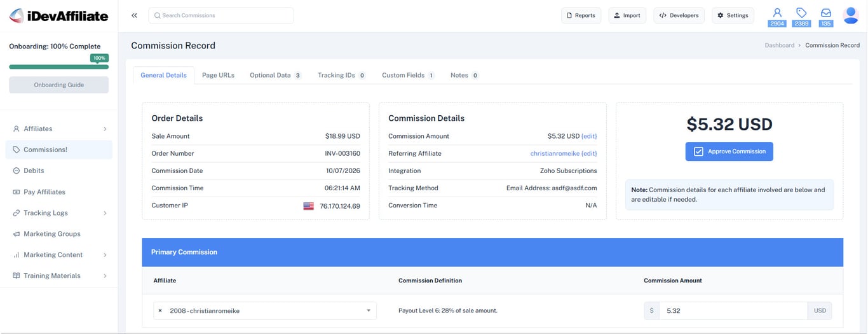Open the Notes tab
Viewport: 868px width, 334px height.
tap(465, 75)
